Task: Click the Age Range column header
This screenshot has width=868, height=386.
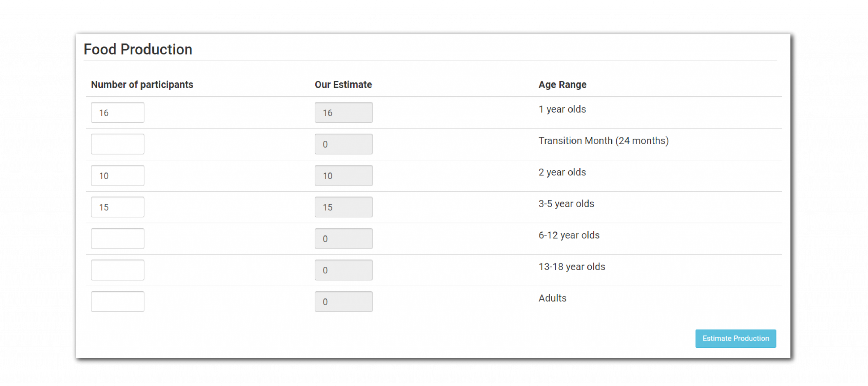Action: coord(562,85)
